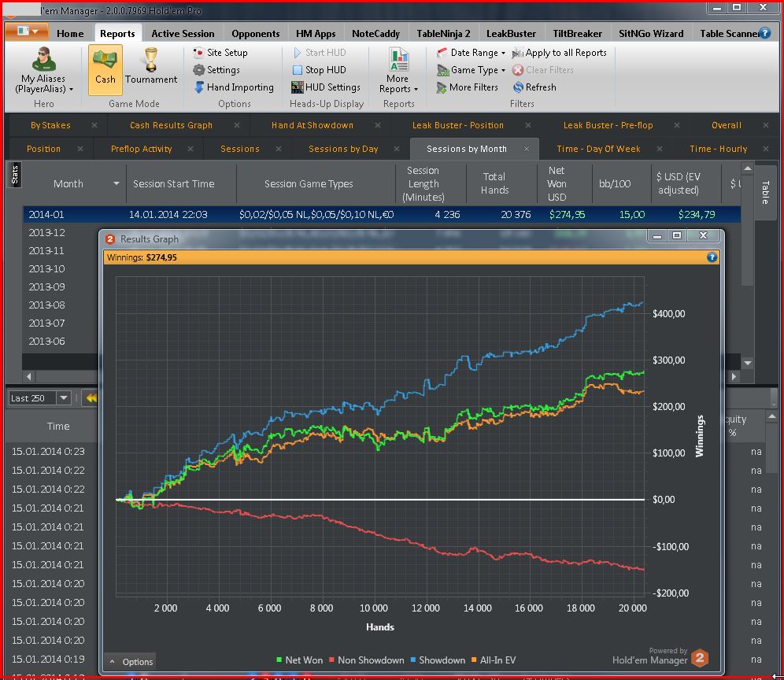Open Results Graph help icon
Screen dimensions: 784x680
[712, 257]
